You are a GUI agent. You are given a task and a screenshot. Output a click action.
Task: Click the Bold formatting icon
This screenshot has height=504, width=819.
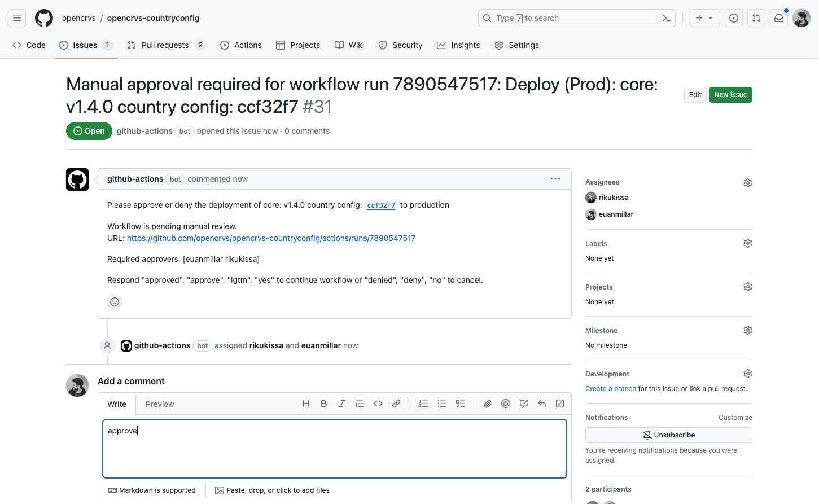[324, 404]
